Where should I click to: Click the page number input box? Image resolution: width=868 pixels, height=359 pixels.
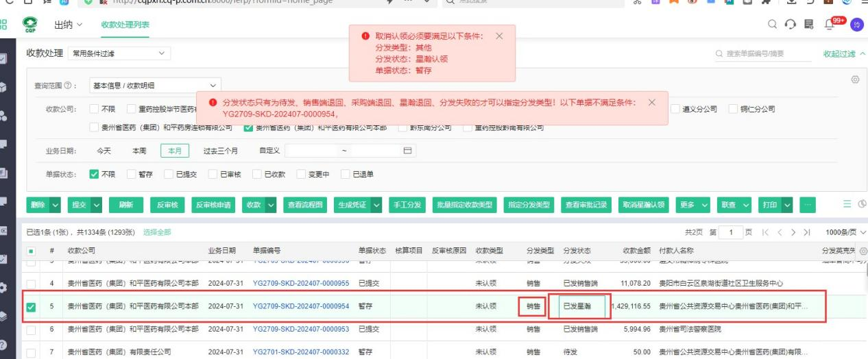731,233
